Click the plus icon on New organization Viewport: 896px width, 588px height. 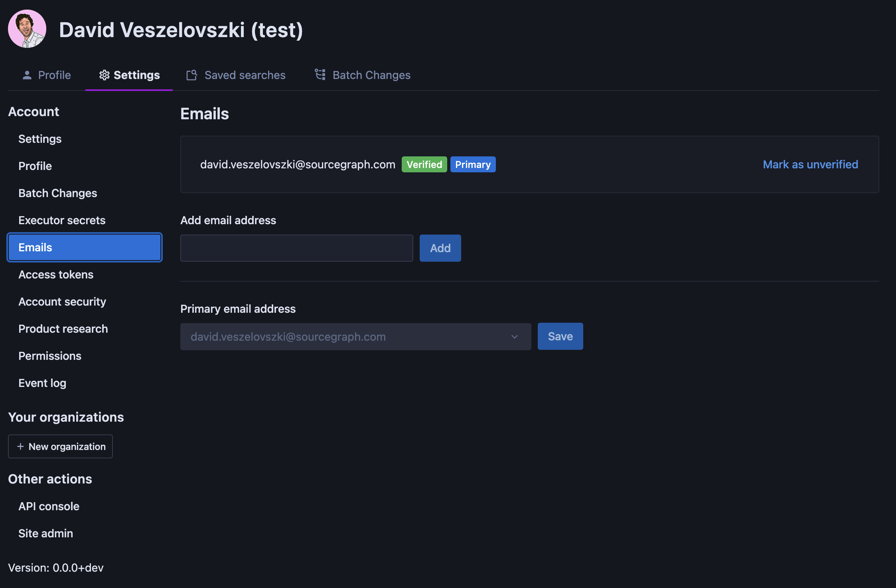click(20, 446)
